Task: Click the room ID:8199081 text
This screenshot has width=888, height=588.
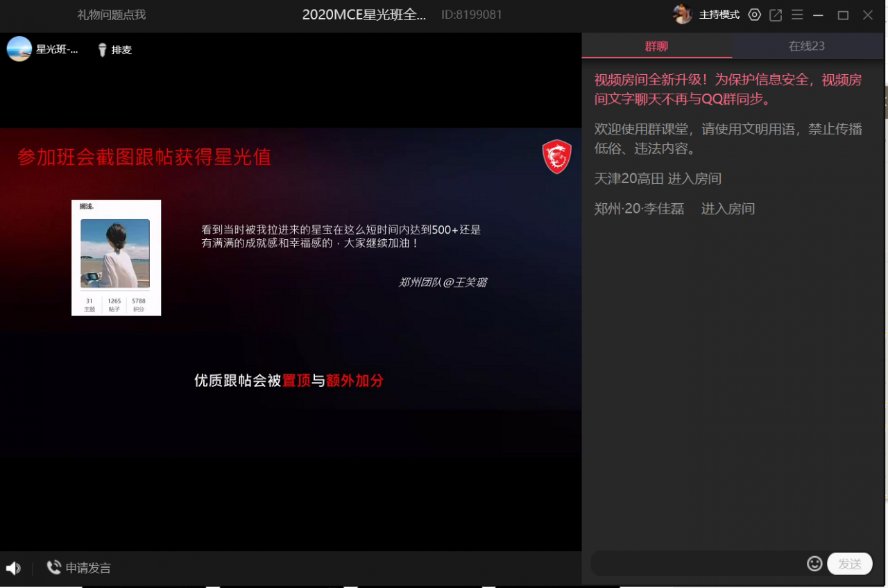Action: 472,15
